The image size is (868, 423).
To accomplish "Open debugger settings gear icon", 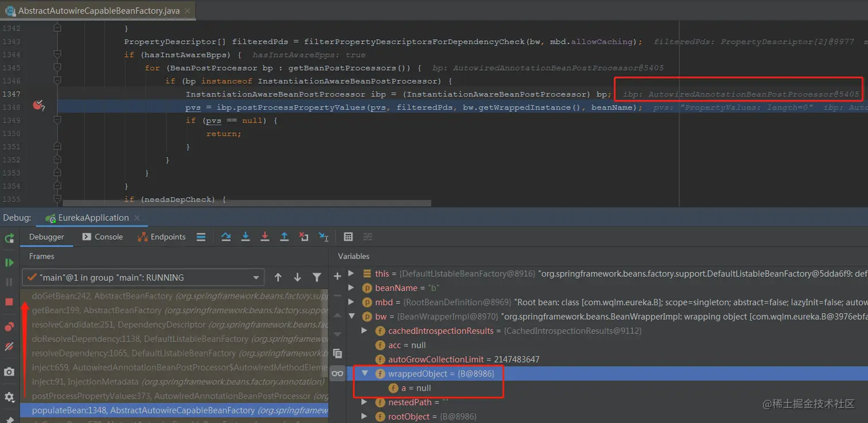I will [9, 397].
